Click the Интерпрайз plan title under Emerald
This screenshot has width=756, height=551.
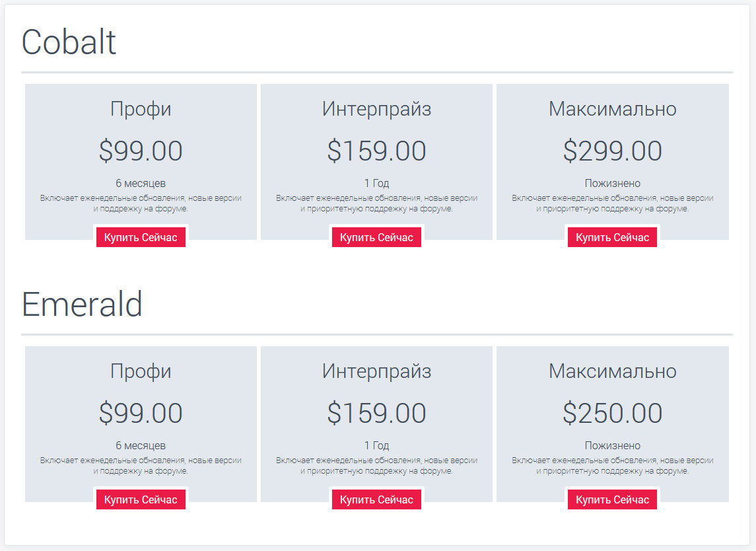[376, 371]
